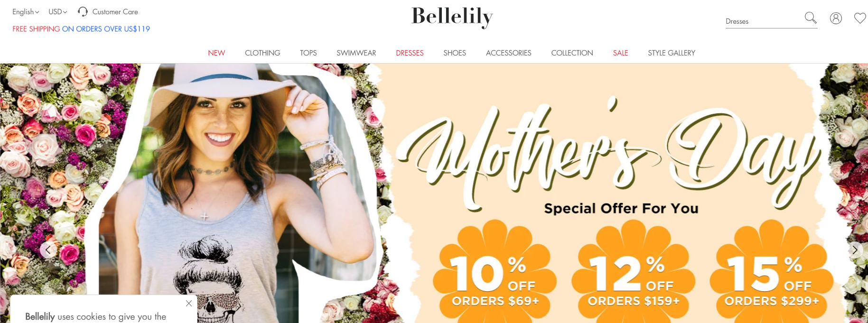Open the user account icon
The width and height of the screenshot is (868, 323).
836,18
